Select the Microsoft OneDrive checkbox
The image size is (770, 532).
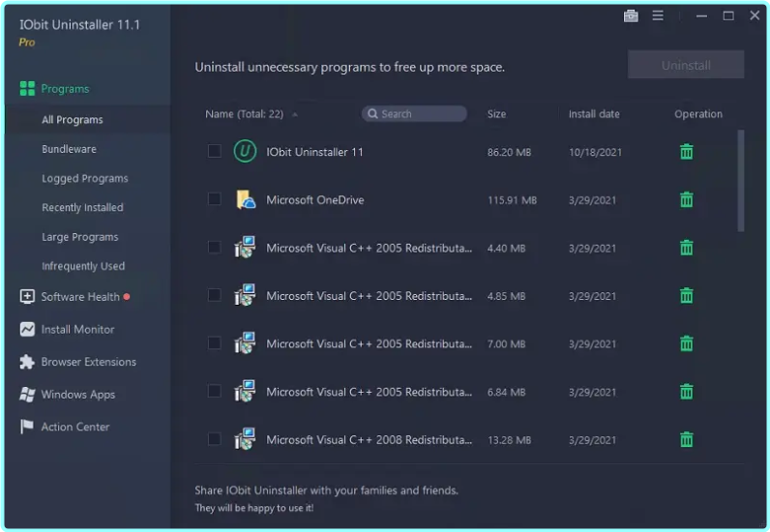215,199
